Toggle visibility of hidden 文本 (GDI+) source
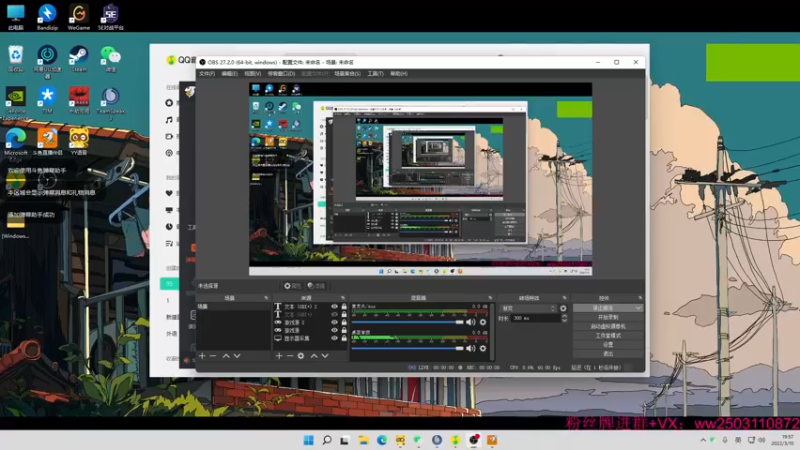The width and height of the screenshot is (800, 450). click(335, 314)
